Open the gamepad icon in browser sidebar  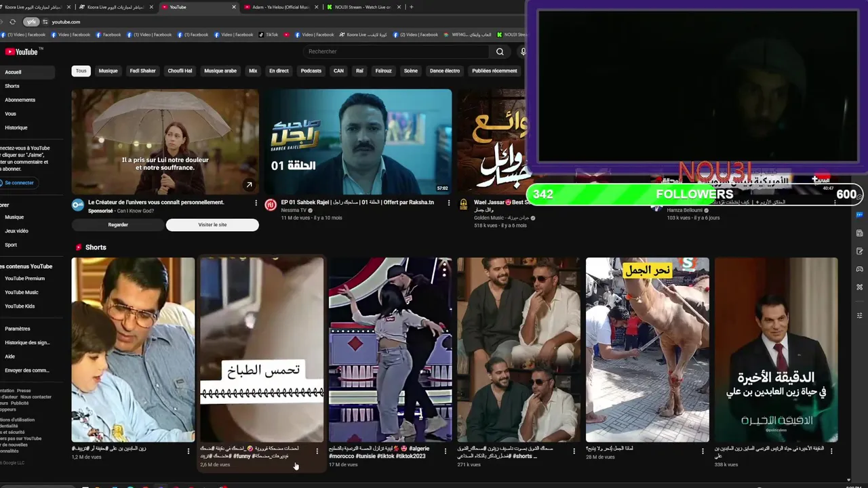[859, 269]
